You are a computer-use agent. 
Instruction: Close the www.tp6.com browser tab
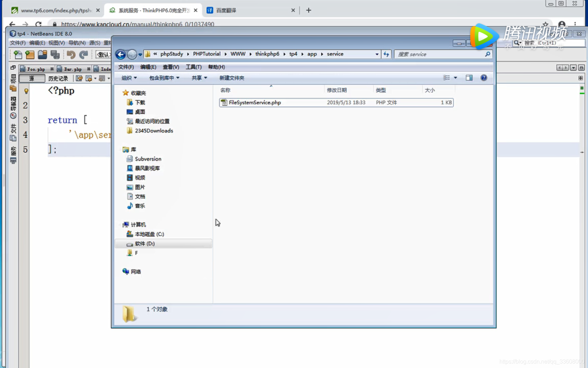pos(98,10)
